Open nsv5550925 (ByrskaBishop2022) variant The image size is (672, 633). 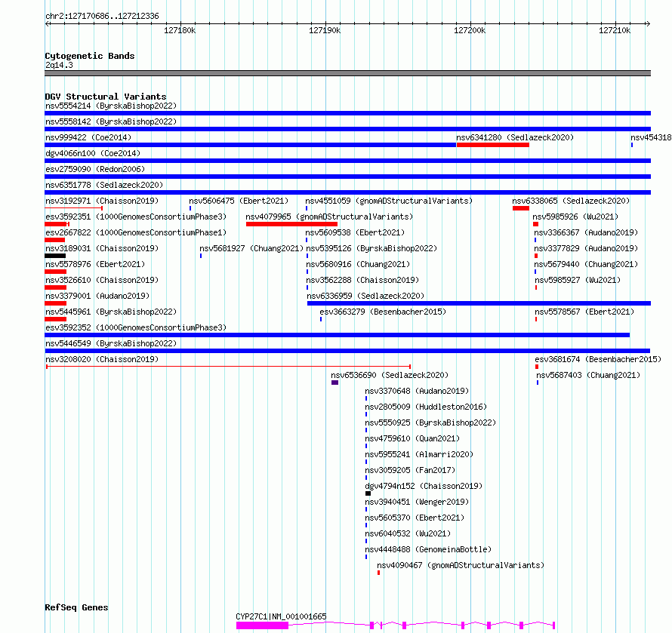[430, 423]
